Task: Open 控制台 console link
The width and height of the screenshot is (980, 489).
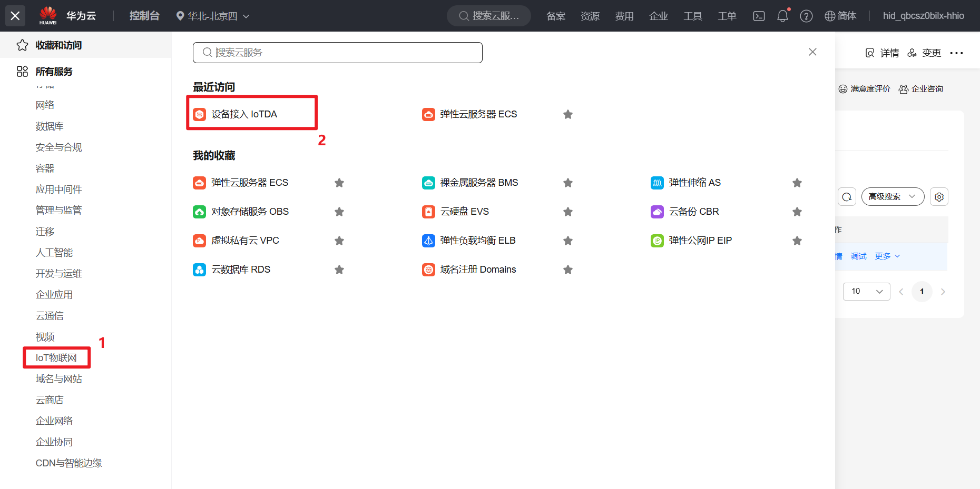Action: [144, 16]
